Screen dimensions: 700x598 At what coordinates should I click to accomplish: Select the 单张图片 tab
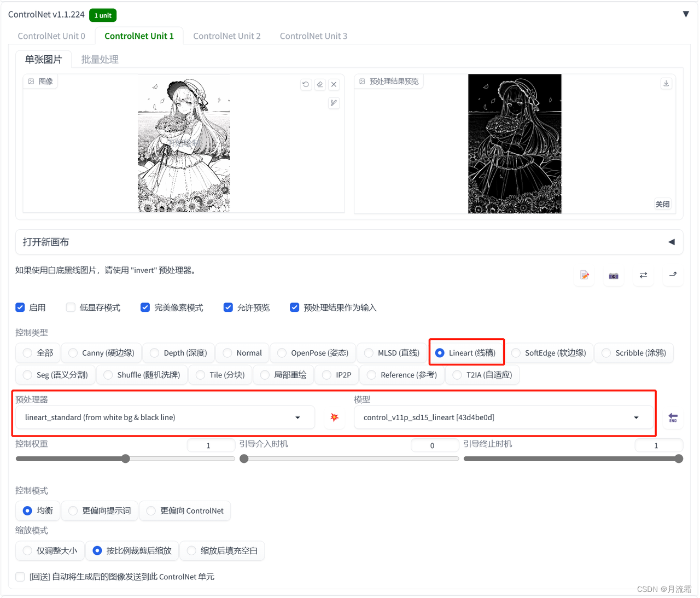(x=44, y=59)
